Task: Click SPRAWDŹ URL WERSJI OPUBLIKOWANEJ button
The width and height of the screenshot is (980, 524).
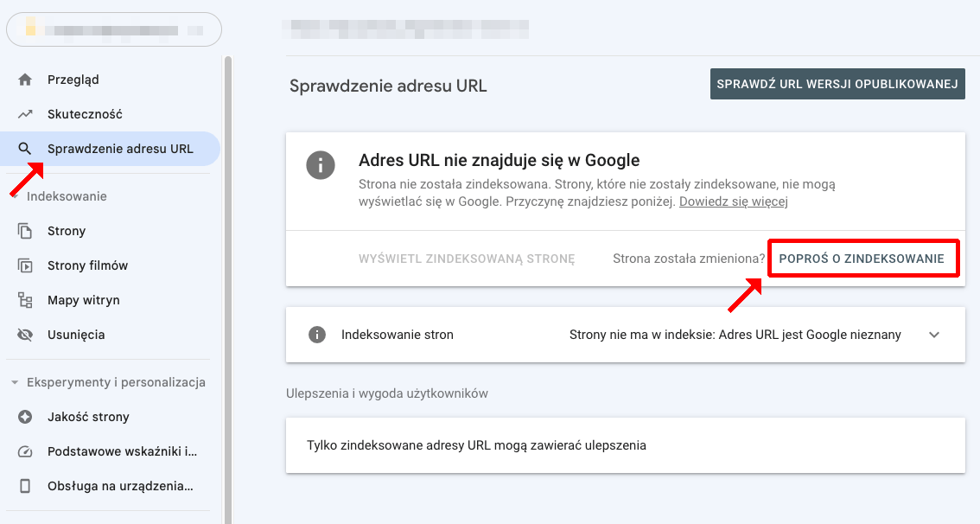Action: click(x=837, y=84)
